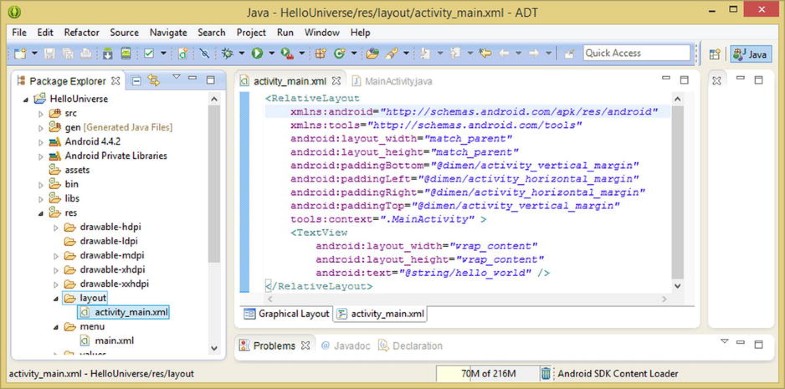Switch to the Declaration view tab

coord(411,346)
